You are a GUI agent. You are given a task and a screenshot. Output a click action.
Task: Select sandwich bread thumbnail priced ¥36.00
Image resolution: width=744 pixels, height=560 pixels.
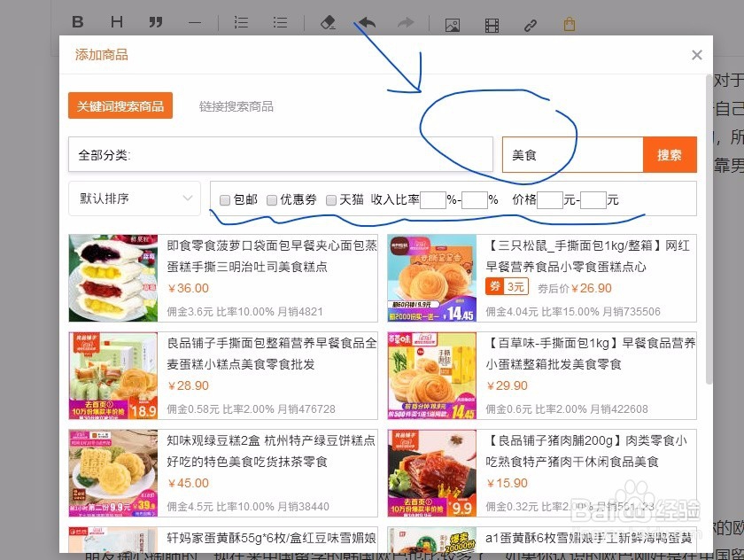[113, 278]
